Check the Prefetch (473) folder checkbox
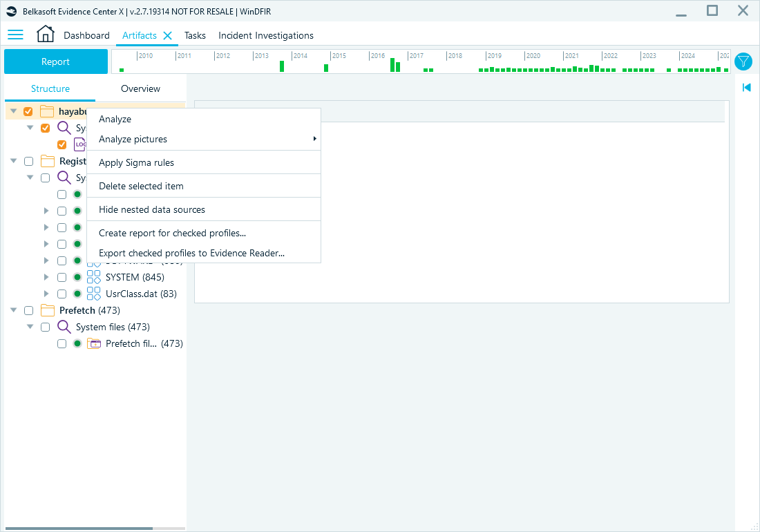The width and height of the screenshot is (760, 532). click(28, 310)
